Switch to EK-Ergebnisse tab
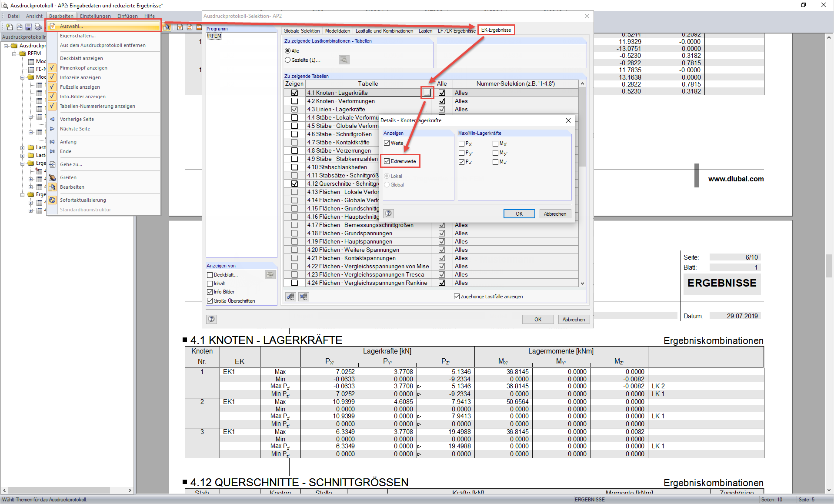The height and width of the screenshot is (504, 834). [496, 30]
